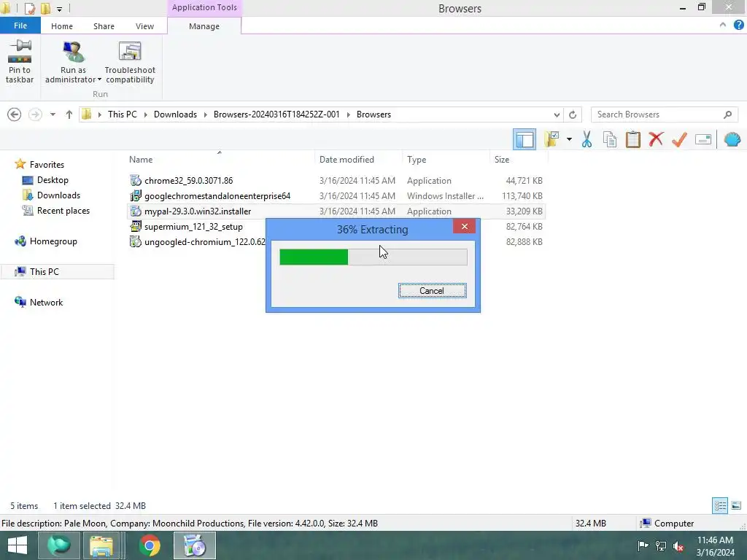Cancel the extraction

432,290
